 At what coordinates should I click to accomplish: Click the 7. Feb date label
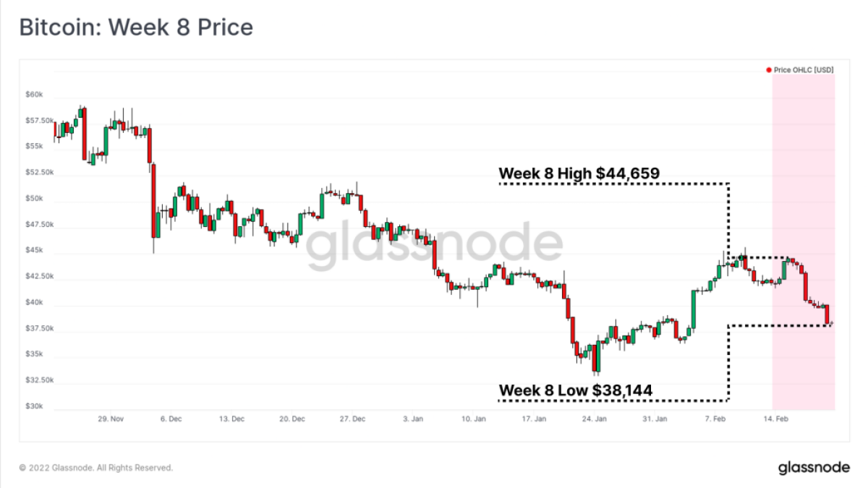coord(716,419)
